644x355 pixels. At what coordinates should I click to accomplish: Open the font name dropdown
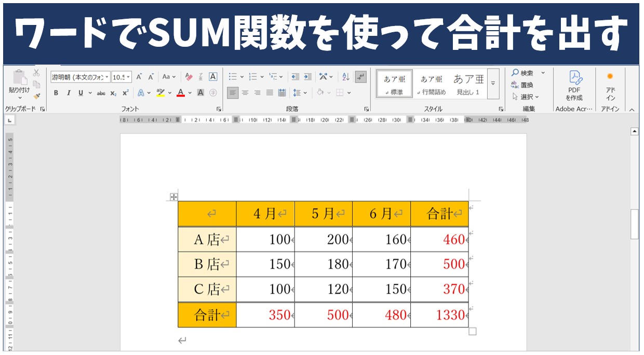tap(107, 77)
